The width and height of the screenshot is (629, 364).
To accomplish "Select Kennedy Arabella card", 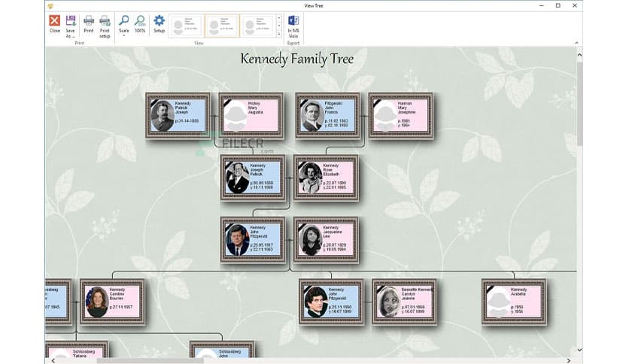I will [515, 302].
